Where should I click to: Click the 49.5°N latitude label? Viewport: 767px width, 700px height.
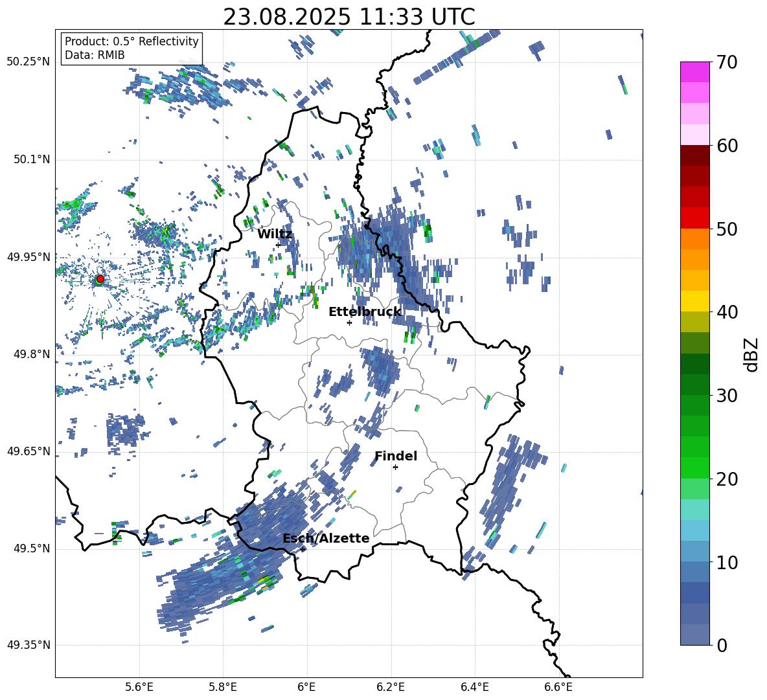click(31, 548)
